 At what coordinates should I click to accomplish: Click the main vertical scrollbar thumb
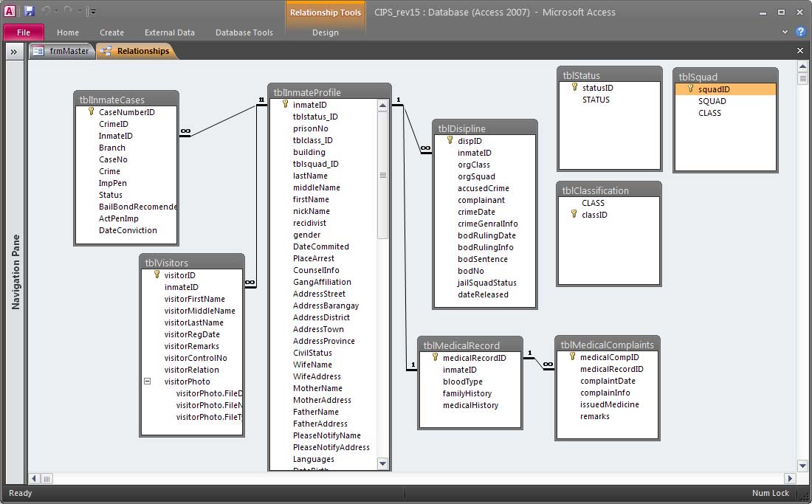click(802, 79)
